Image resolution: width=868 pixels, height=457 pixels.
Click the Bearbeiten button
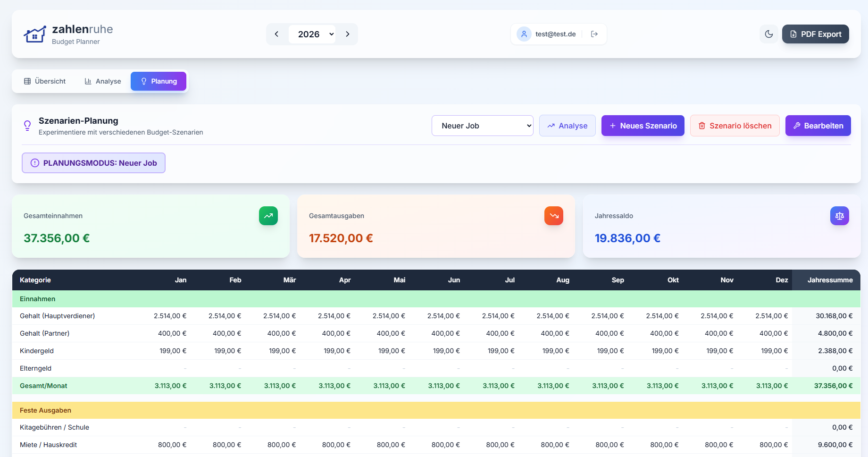[x=818, y=126]
